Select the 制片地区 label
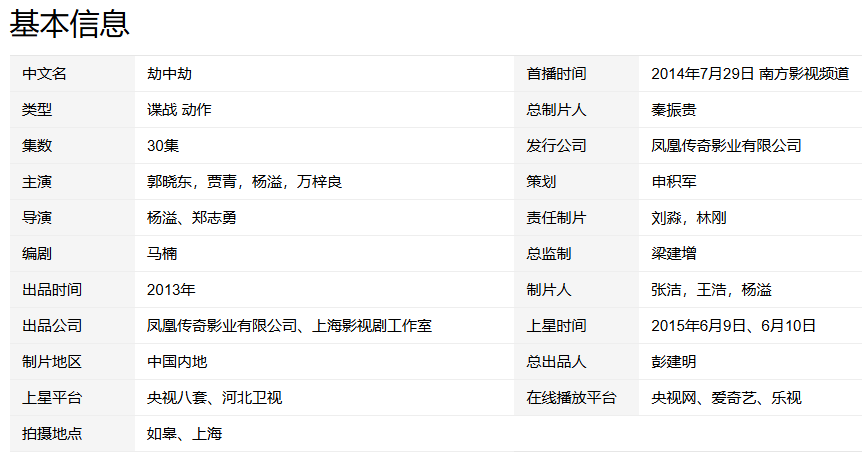862x452 pixels. pyautogui.click(x=52, y=362)
